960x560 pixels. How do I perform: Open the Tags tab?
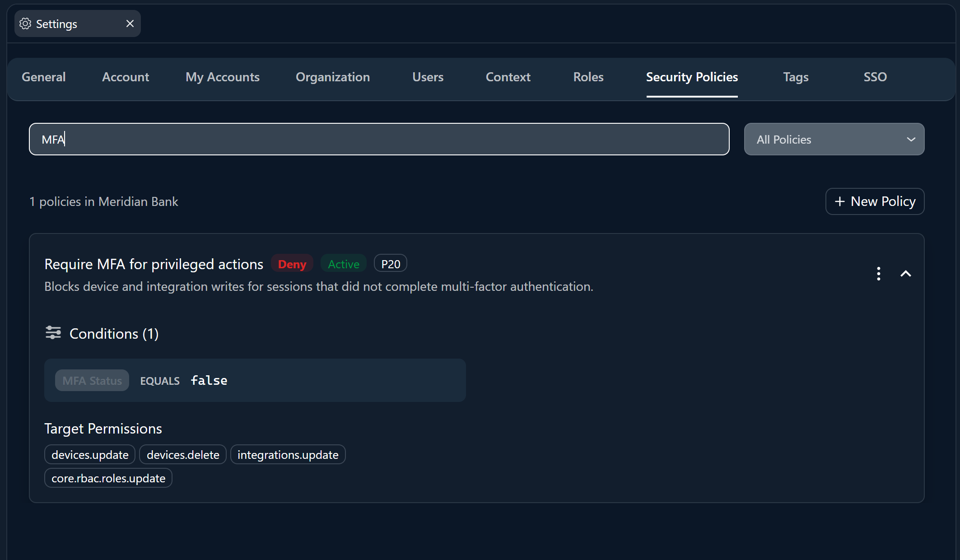coord(796,77)
